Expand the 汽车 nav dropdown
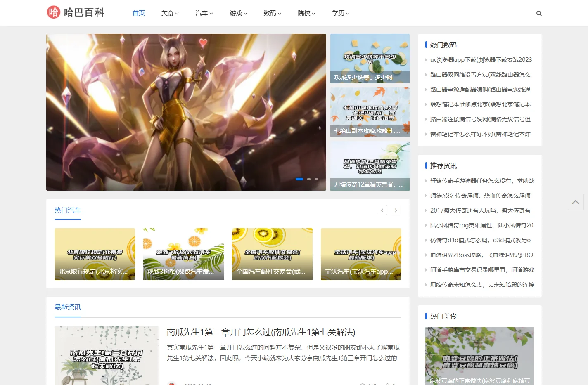 pyautogui.click(x=204, y=13)
